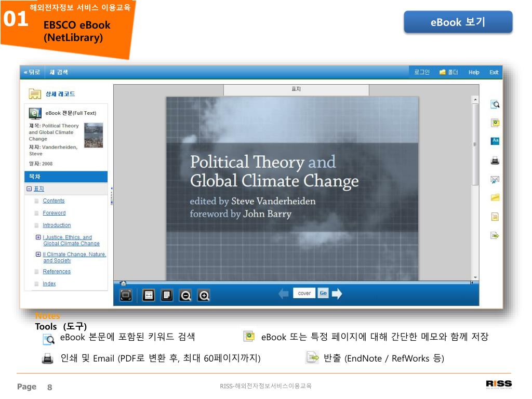The image size is (532, 399).
Task: Go to next page with right arrow
Action: point(337,294)
